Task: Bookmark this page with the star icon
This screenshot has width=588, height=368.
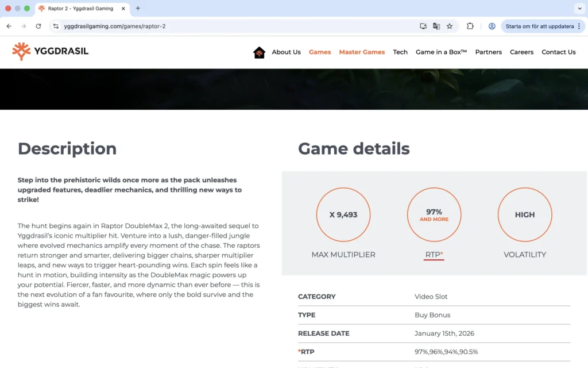Action: click(450, 26)
